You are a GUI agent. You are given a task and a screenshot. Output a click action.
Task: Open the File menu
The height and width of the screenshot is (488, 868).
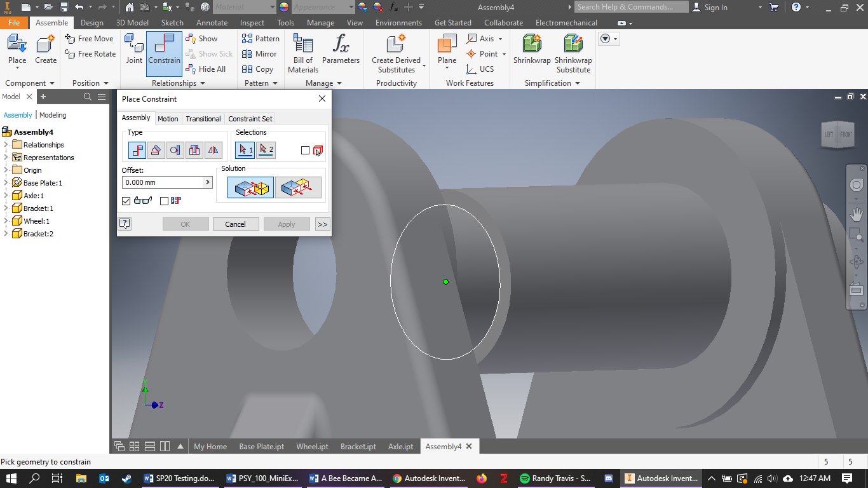click(x=14, y=23)
